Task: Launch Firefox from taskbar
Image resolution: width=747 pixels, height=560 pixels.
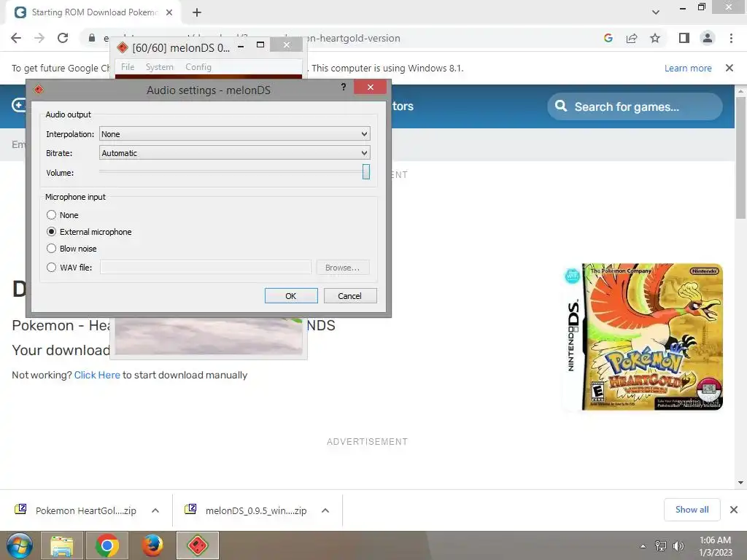Action: (152, 545)
